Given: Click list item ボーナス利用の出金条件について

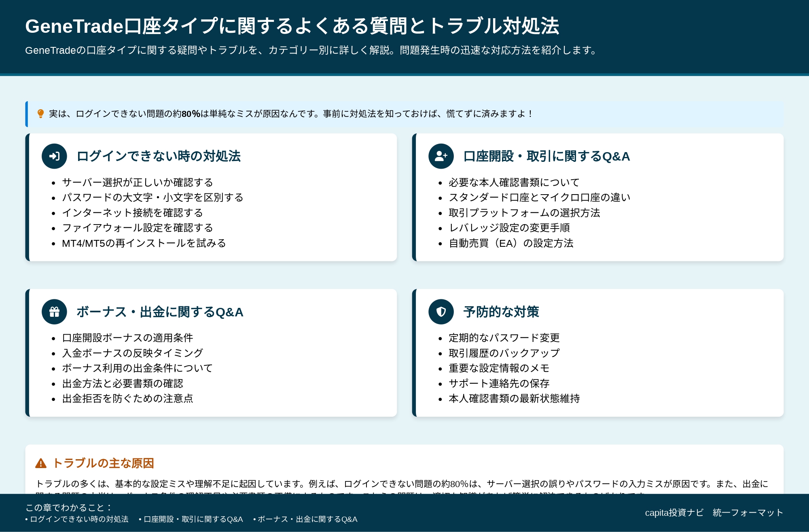Looking at the screenshot, I should (138, 368).
